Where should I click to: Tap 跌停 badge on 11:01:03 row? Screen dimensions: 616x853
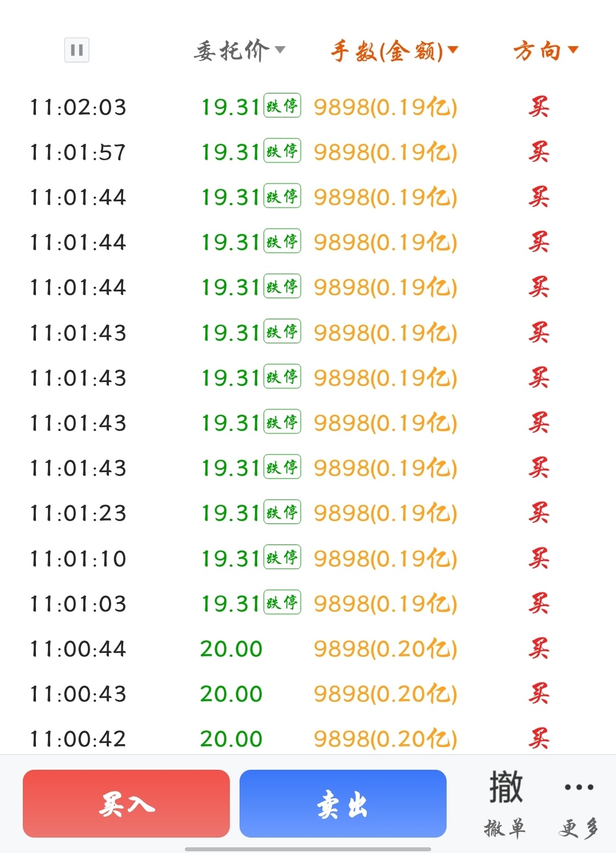tap(282, 602)
